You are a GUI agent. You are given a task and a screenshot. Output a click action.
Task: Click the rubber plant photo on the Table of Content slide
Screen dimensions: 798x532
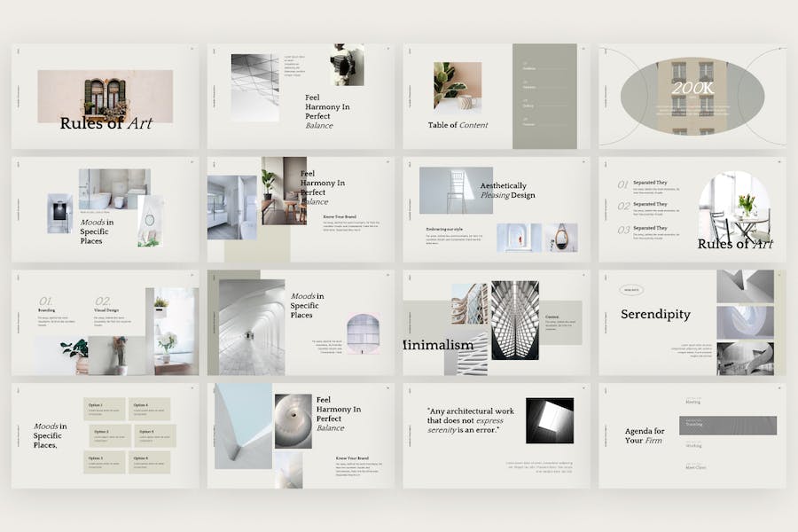click(x=458, y=85)
